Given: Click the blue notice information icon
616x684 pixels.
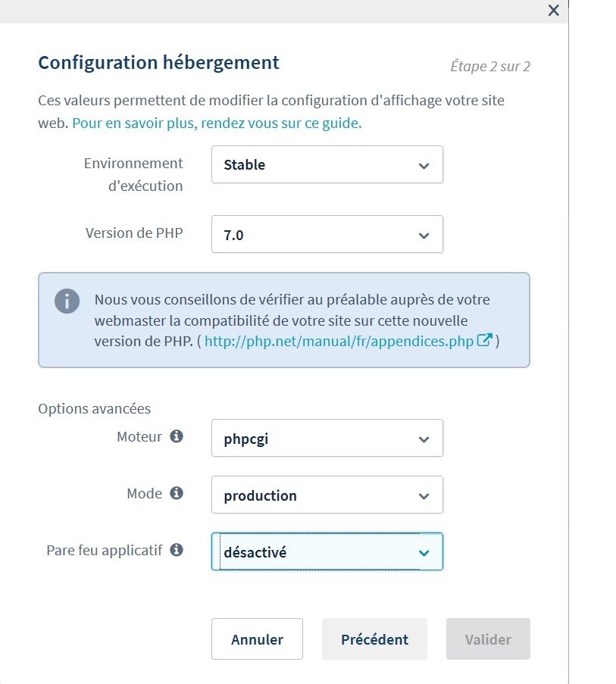Looking at the screenshot, I should tap(67, 300).
